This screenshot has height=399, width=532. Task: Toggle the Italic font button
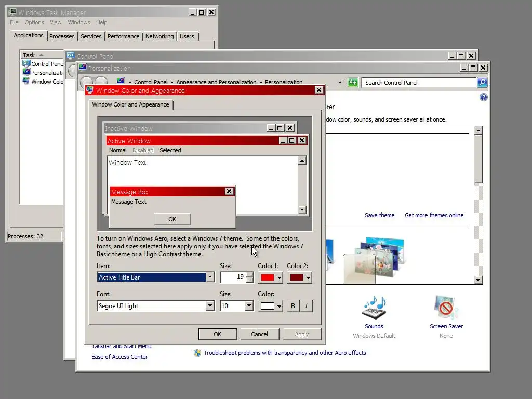(x=306, y=305)
